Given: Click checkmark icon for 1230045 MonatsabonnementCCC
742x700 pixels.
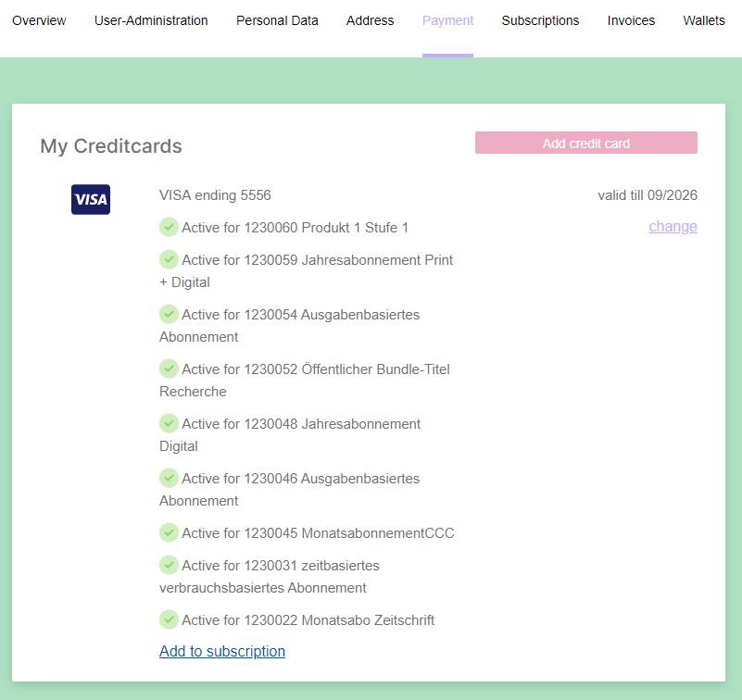Looking at the screenshot, I should click(x=169, y=532).
